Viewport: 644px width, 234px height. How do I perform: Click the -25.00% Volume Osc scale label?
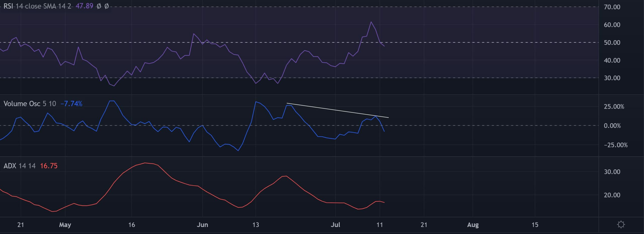coord(615,145)
